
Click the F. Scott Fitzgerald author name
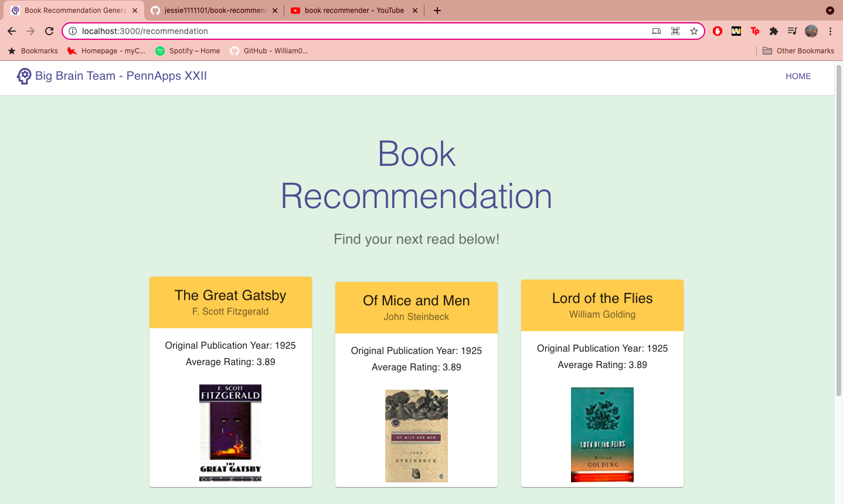click(x=230, y=312)
